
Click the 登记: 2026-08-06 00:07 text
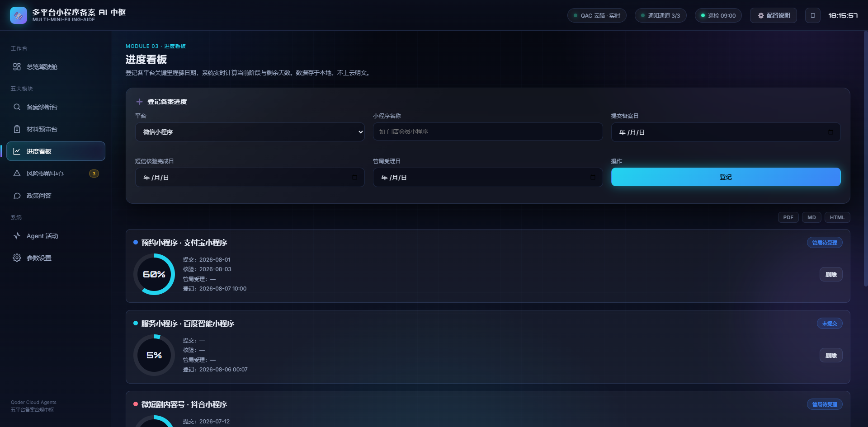(x=215, y=370)
